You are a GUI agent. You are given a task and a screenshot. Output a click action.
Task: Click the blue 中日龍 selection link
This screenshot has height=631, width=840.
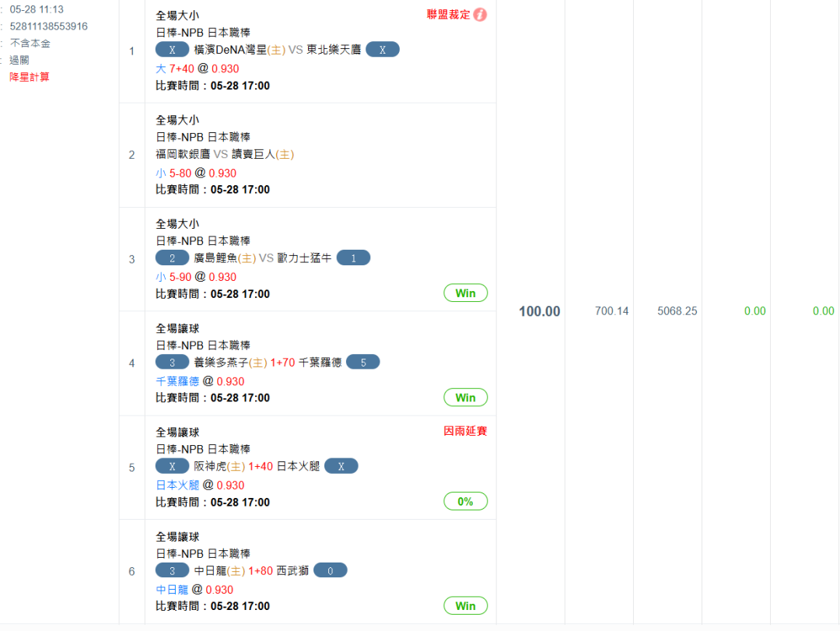coord(172,590)
